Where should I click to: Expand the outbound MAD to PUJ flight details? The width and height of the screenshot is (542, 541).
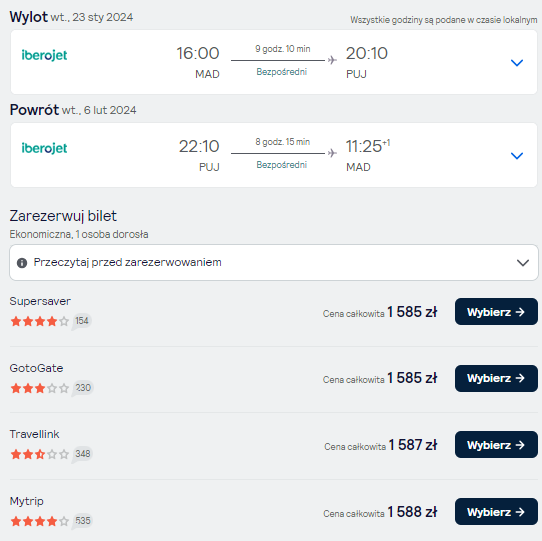click(516, 63)
